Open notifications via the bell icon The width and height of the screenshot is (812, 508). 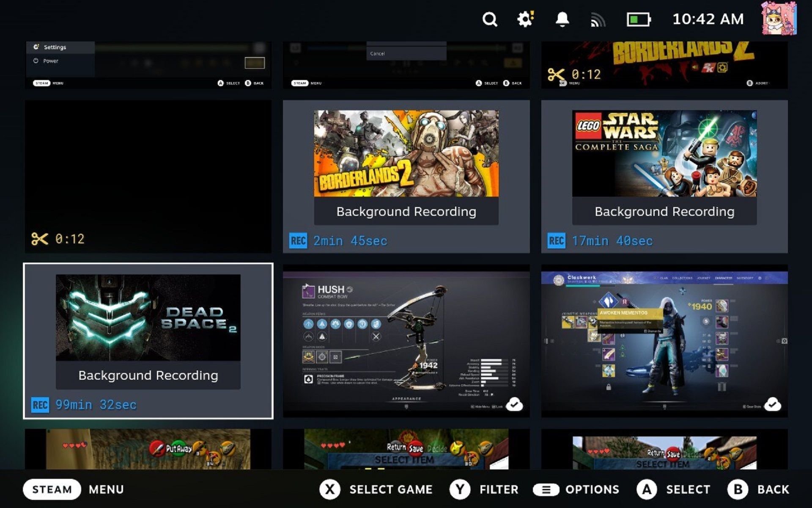562,19
